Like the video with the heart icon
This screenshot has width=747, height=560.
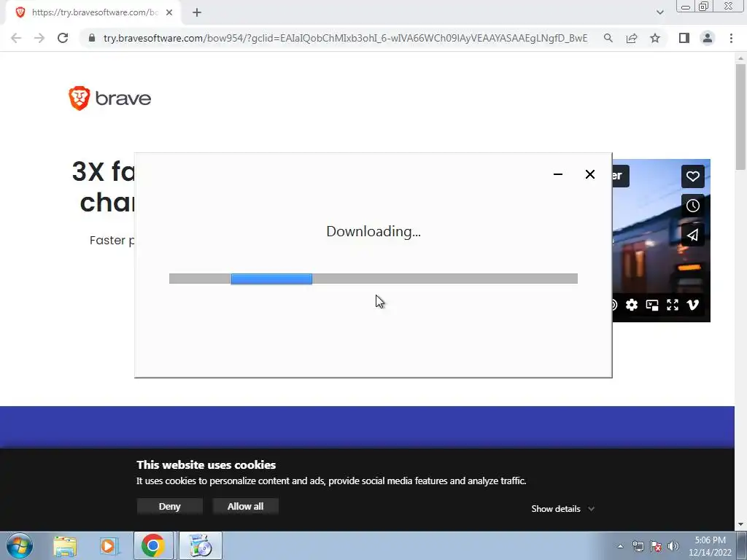pyautogui.click(x=693, y=176)
